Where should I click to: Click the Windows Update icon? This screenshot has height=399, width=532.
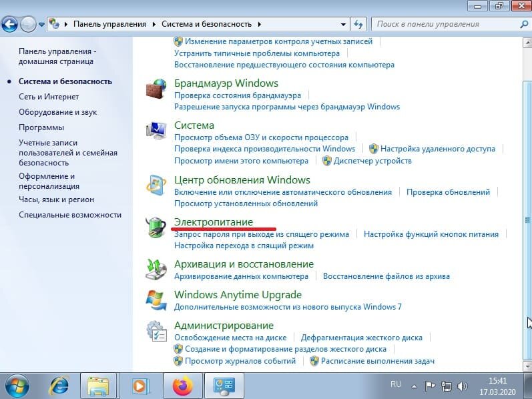coord(156,185)
